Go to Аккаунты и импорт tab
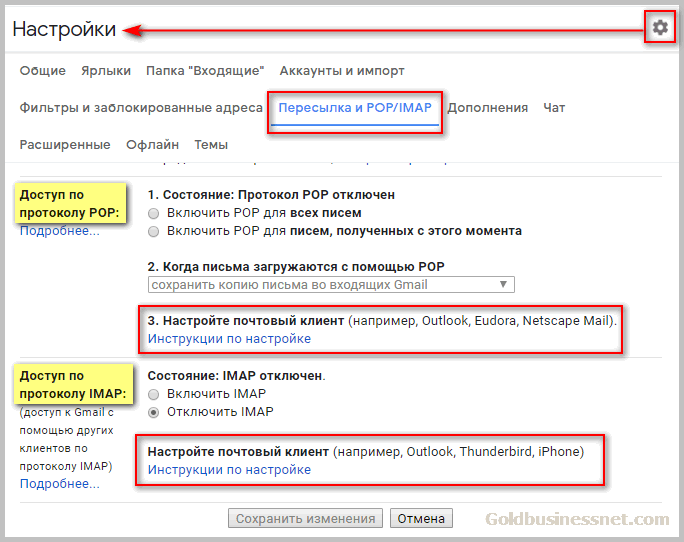 (x=342, y=71)
